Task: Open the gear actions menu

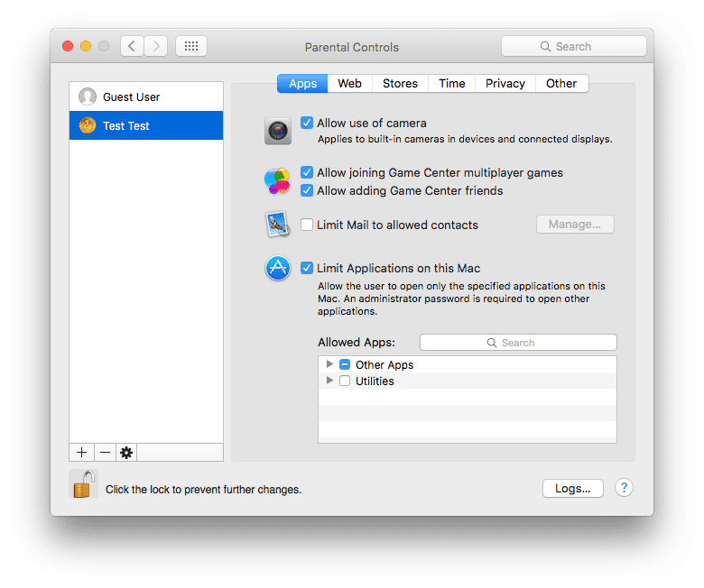Action: 126,453
